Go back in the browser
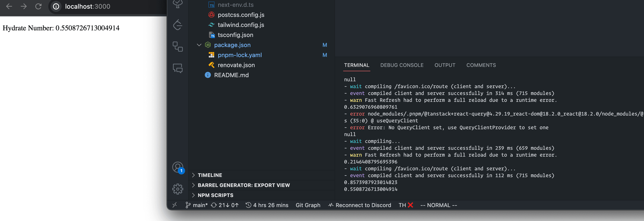 tap(9, 6)
